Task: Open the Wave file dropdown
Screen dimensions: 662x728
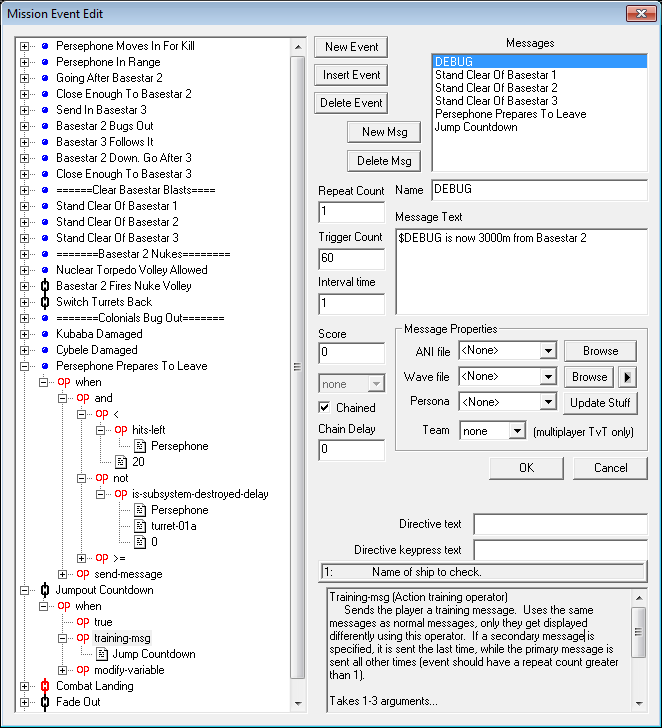Action: (x=548, y=377)
